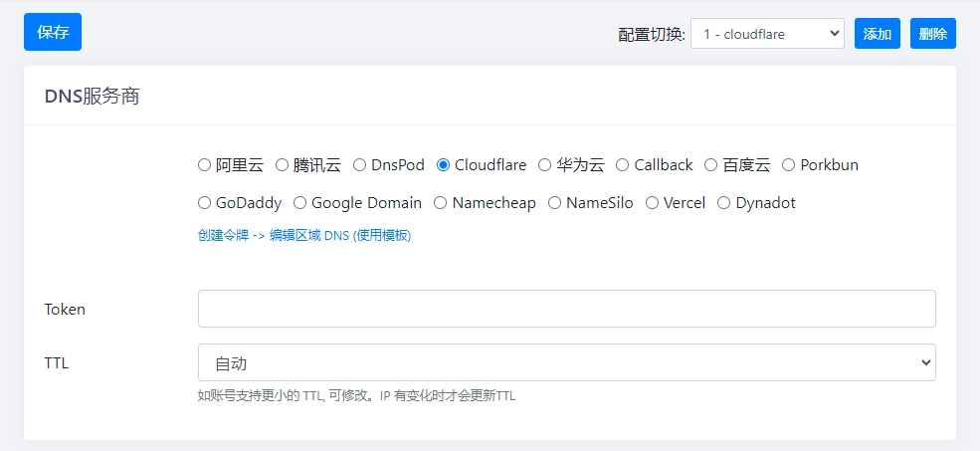The height and width of the screenshot is (451, 980).
Task: Choose the NameSilo radio button
Action: click(x=555, y=203)
